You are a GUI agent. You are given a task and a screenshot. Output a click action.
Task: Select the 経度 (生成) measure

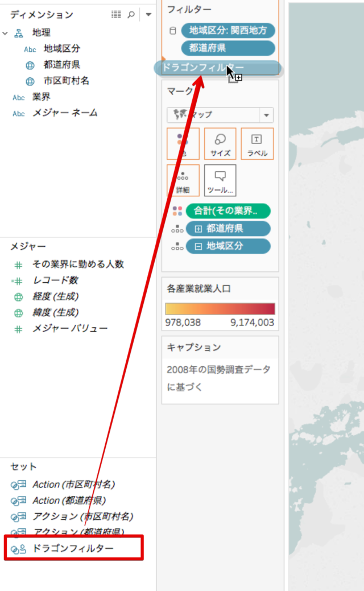pos(55,296)
